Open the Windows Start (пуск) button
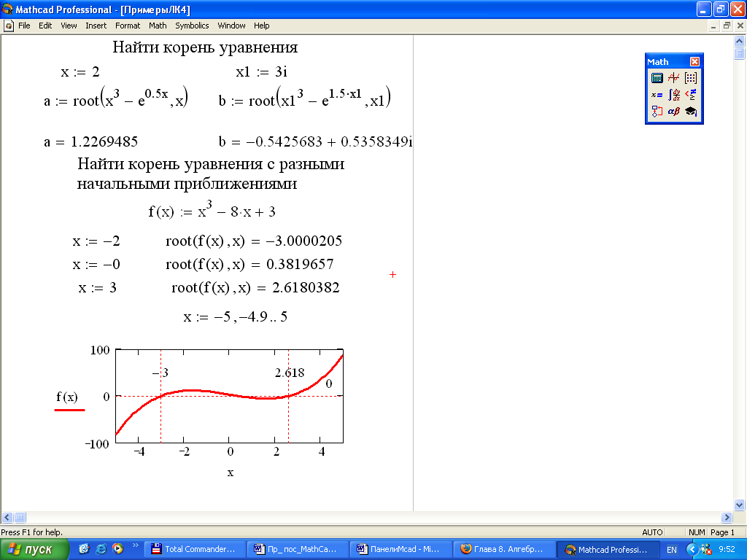Viewport: 747px width, 560px height. point(34,550)
